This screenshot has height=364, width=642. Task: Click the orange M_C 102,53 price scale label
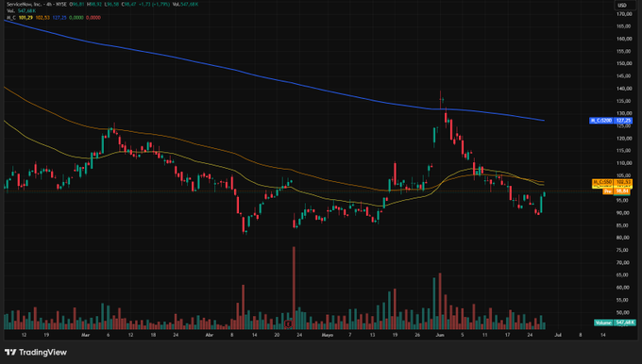tap(613, 182)
